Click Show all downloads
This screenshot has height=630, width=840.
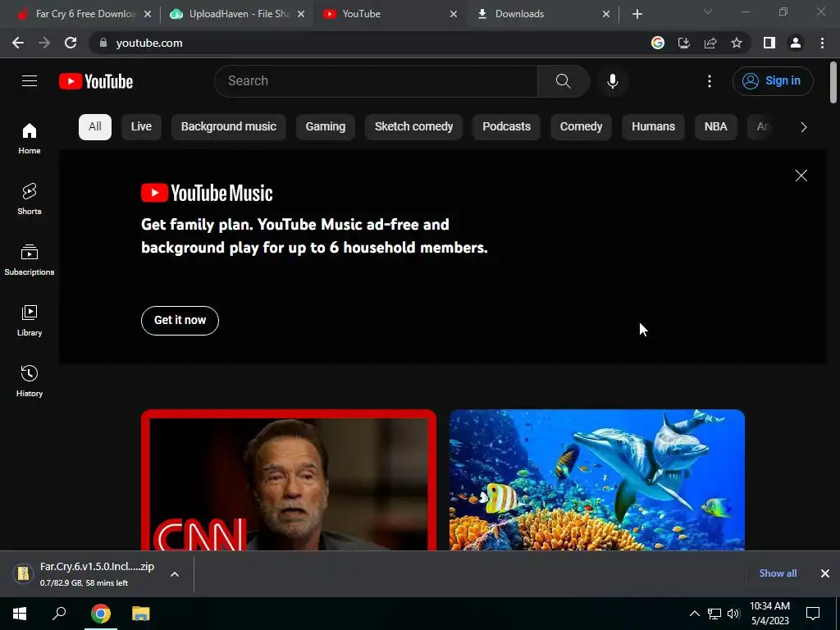[x=778, y=573]
